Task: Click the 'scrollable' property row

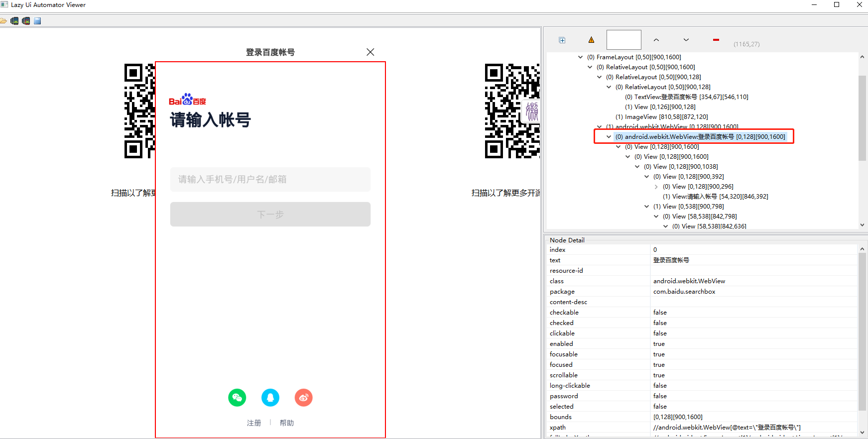Action: (x=702, y=375)
